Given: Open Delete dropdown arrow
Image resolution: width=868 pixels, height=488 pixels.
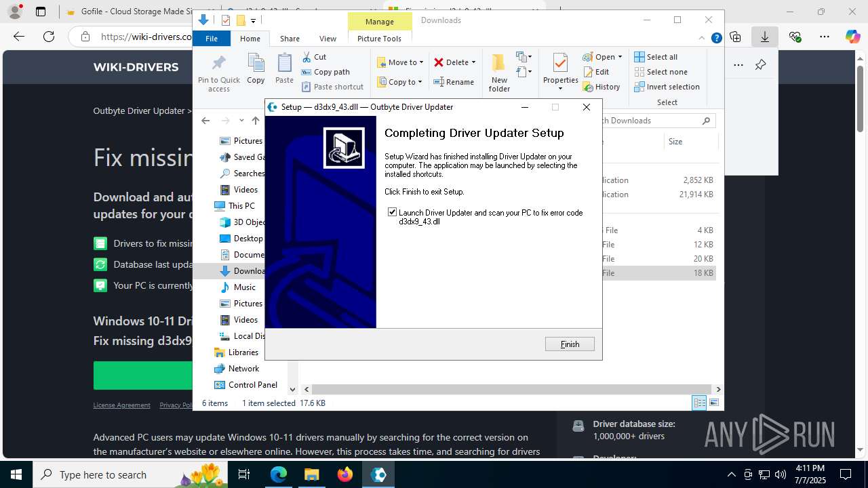Looking at the screenshot, I should (473, 62).
